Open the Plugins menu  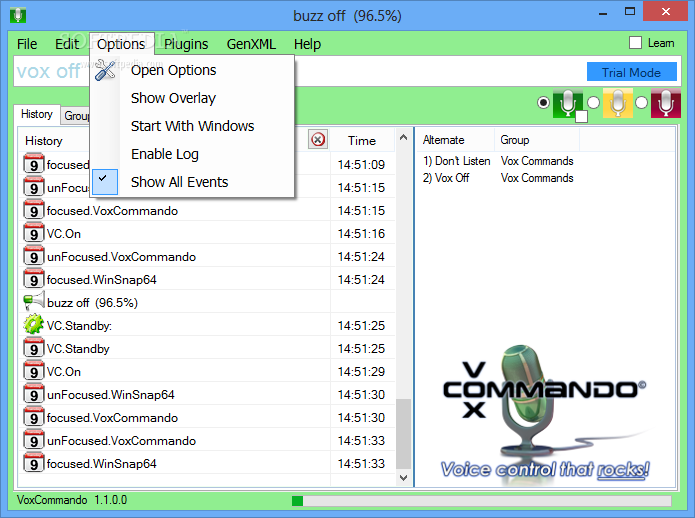(x=186, y=44)
